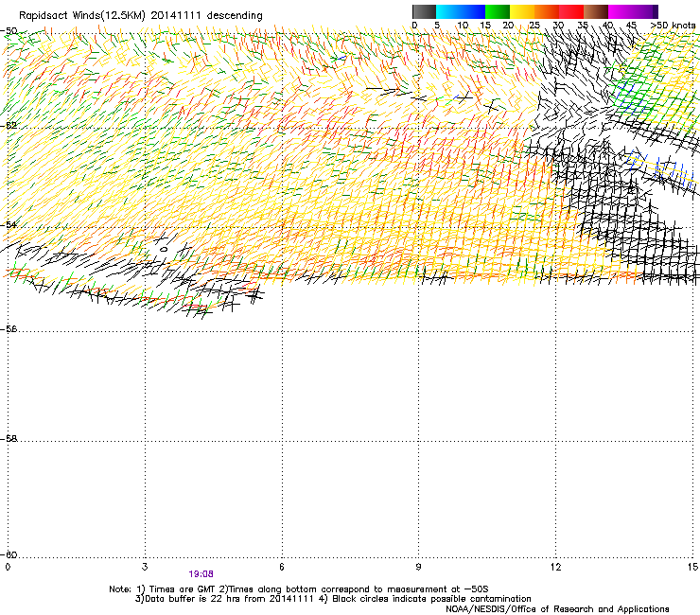This screenshot has height=615, width=700.
Task: Click the orange 25-30 knots legend band
Action: [x=547, y=11]
